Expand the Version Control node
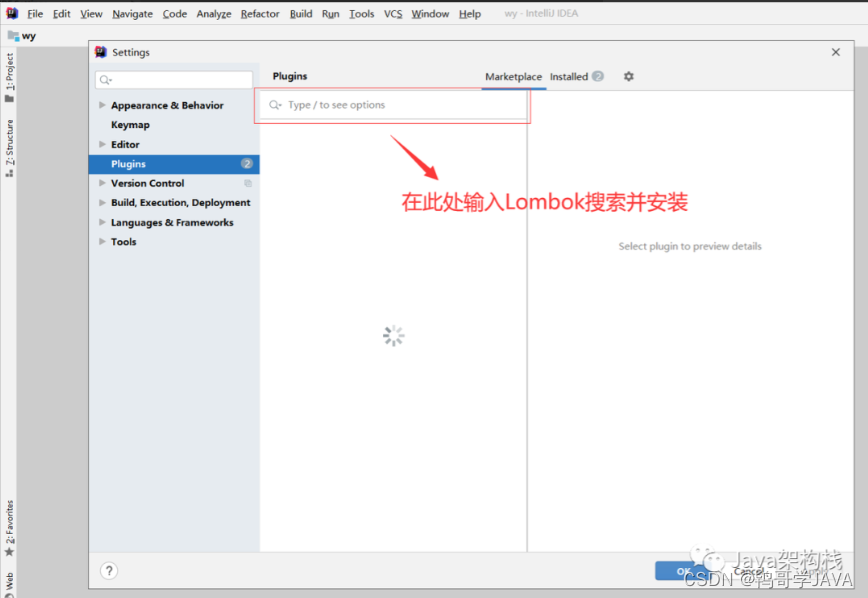Screen dimensions: 868x598 point(102,183)
